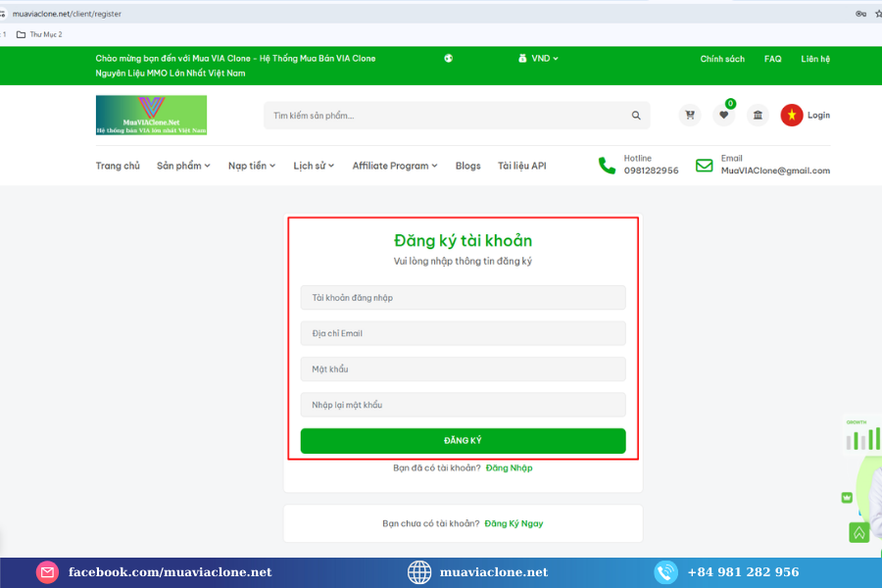Go to Trang chủ menu item
Image resolution: width=882 pixels, height=588 pixels.
pyautogui.click(x=118, y=166)
